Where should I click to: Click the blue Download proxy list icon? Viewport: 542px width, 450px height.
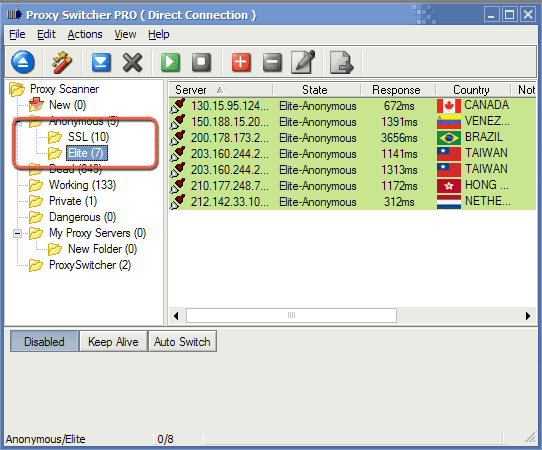[x=101, y=62]
